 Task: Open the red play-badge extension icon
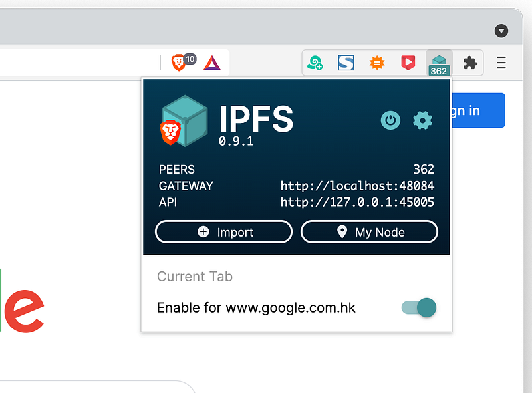pyautogui.click(x=408, y=63)
